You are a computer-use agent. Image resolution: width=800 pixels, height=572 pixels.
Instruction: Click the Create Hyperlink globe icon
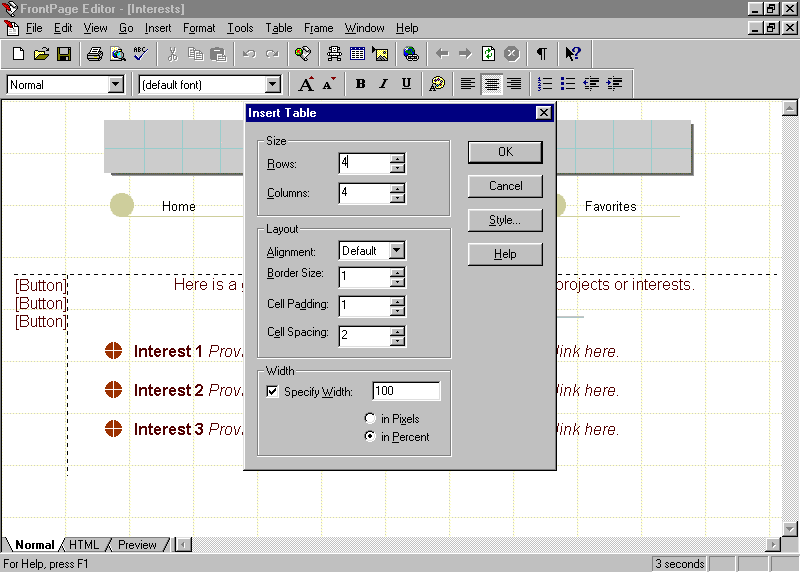(x=411, y=54)
